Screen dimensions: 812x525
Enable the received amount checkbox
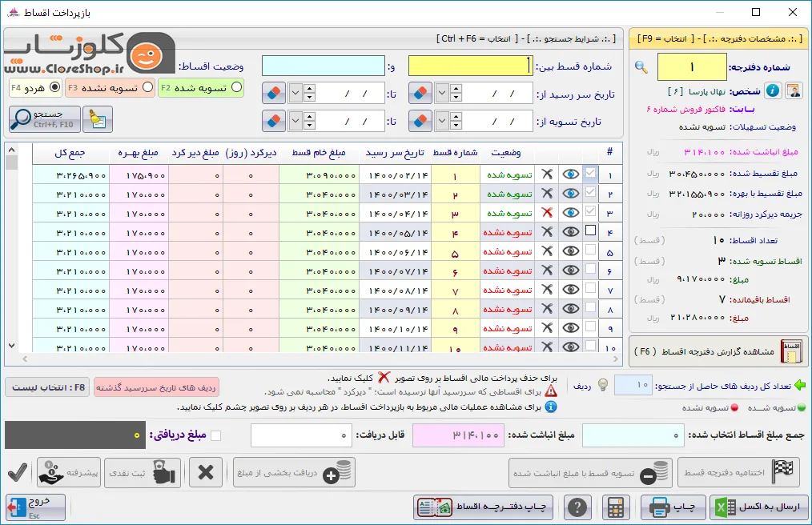click(x=216, y=436)
